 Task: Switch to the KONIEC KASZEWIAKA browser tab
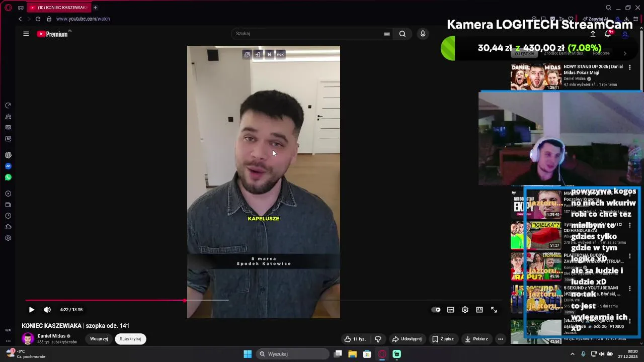click(58, 8)
